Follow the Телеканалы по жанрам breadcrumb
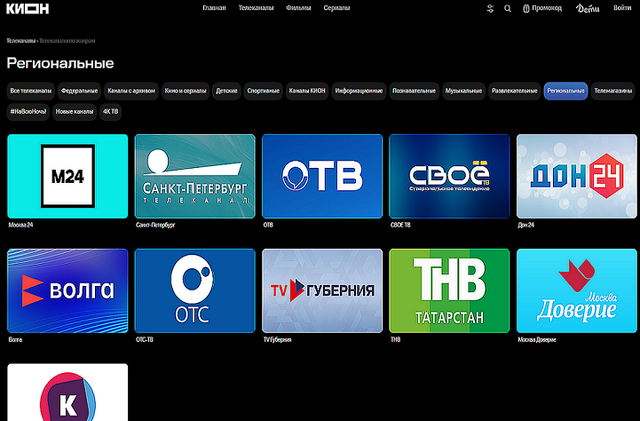This screenshot has height=421, width=640. coord(67,41)
